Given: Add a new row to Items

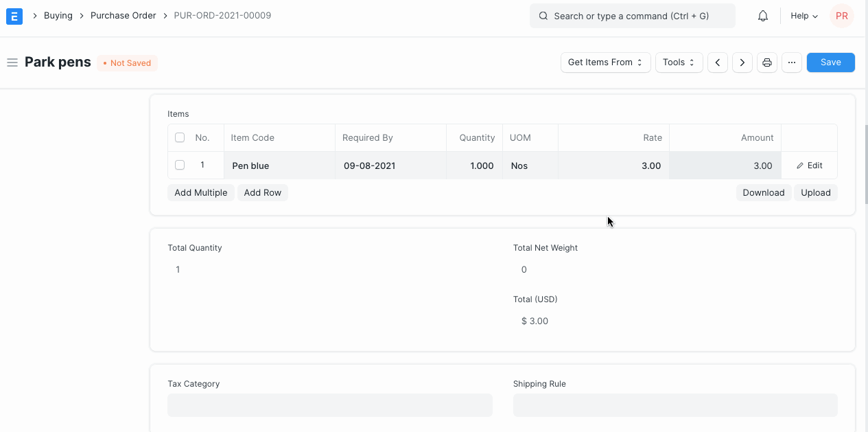Looking at the screenshot, I should pos(263,192).
